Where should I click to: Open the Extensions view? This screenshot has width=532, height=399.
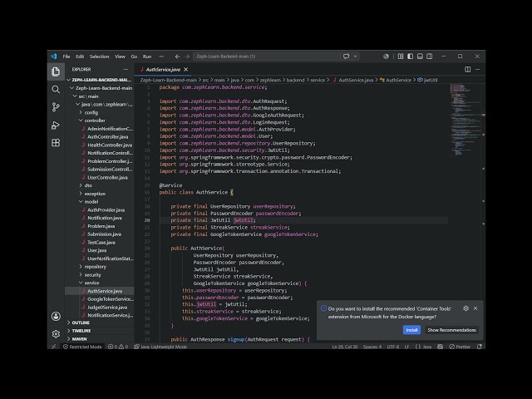point(56,143)
